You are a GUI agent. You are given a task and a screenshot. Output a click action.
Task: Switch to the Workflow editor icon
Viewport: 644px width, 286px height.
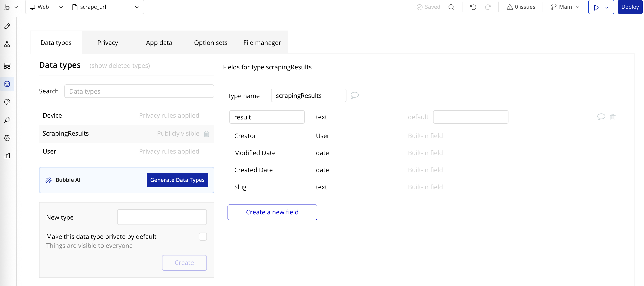pyautogui.click(x=7, y=44)
